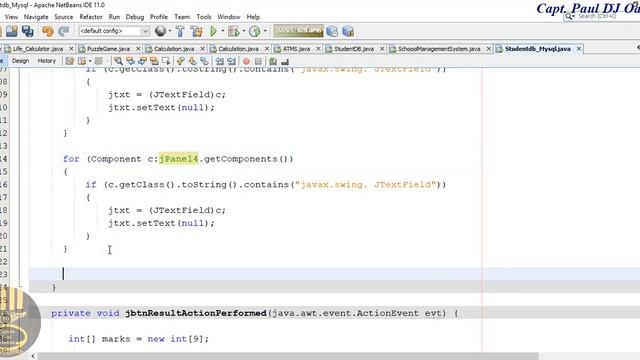Click the jbtnResultActionPerformed method name

point(196,313)
